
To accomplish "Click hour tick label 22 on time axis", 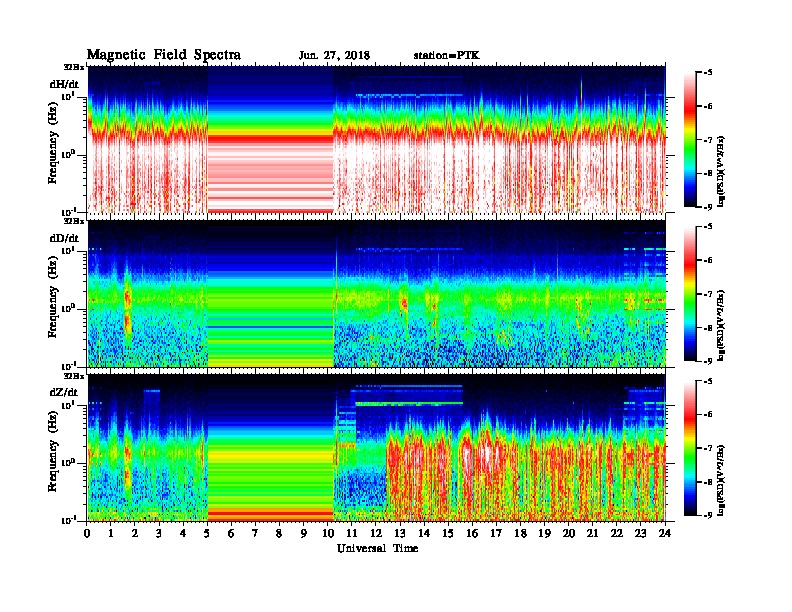I will (x=617, y=533).
